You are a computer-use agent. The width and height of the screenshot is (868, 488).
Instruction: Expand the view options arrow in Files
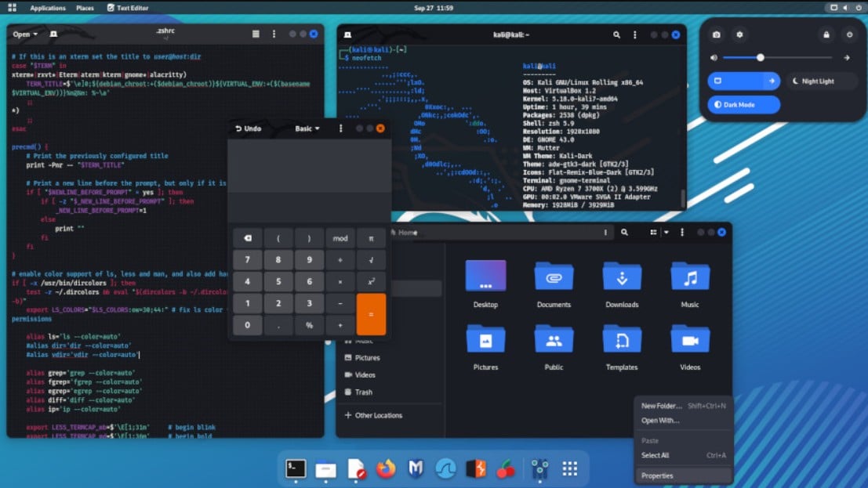[666, 233]
